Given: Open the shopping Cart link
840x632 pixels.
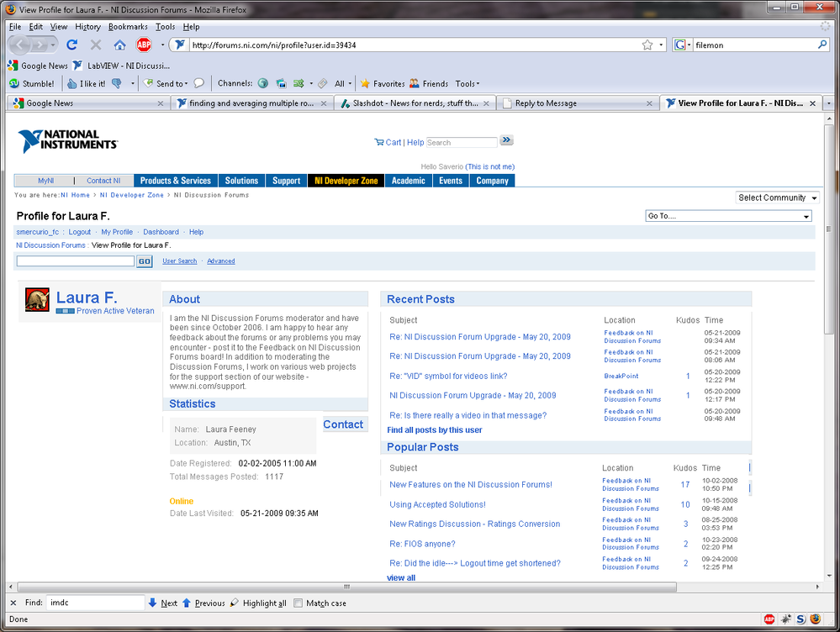Looking at the screenshot, I should pos(388,143).
